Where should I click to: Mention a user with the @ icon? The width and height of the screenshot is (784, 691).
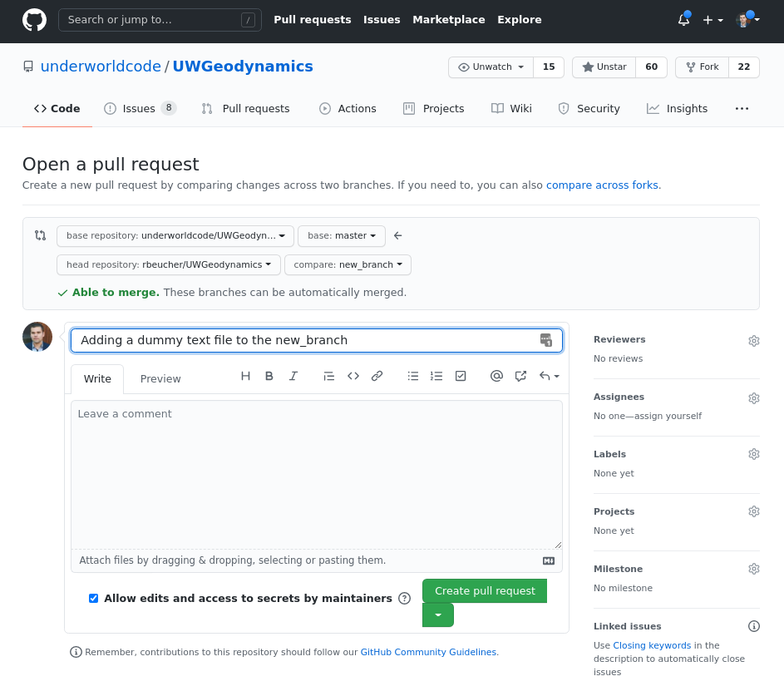(496, 375)
